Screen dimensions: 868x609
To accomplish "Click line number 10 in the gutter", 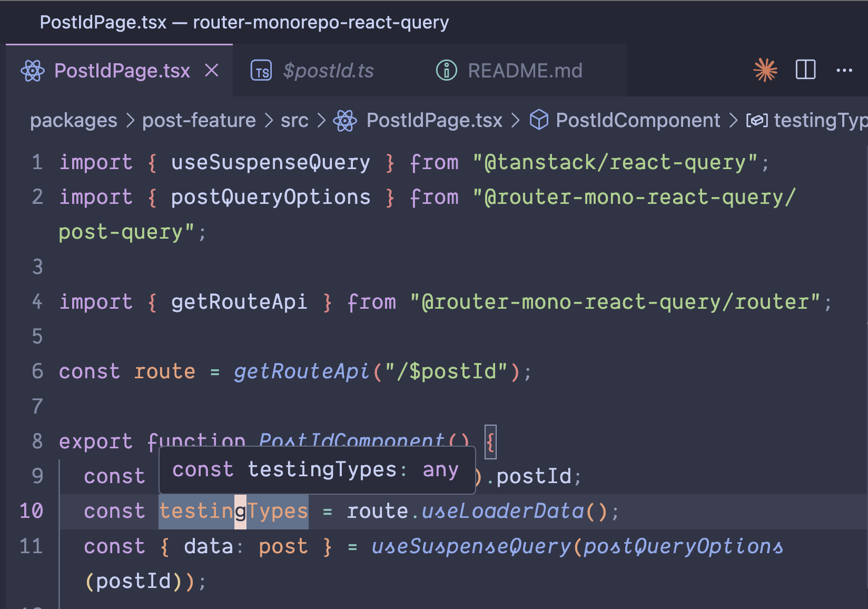I will pyautogui.click(x=32, y=511).
